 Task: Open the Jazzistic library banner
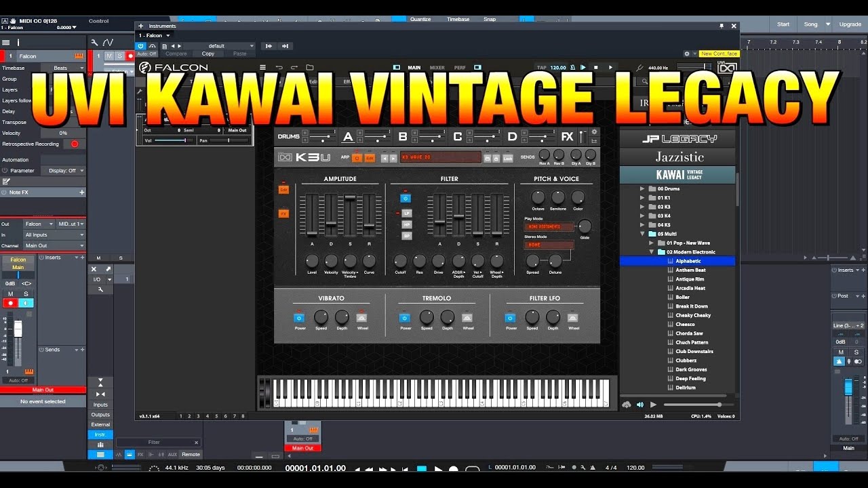[x=677, y=157]
